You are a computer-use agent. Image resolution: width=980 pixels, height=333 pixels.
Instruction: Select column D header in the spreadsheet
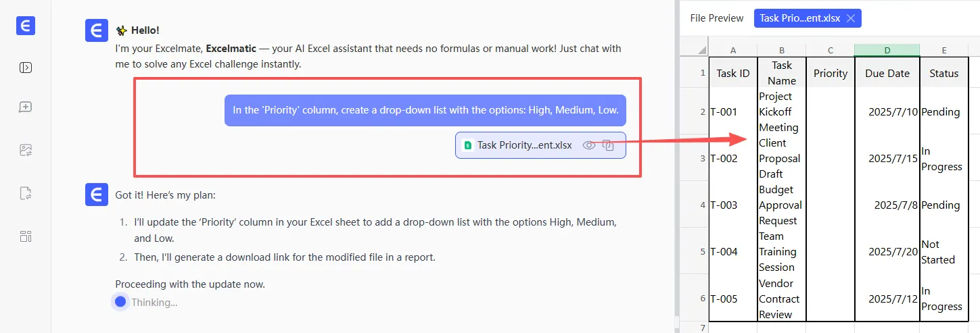coord(887,50)
